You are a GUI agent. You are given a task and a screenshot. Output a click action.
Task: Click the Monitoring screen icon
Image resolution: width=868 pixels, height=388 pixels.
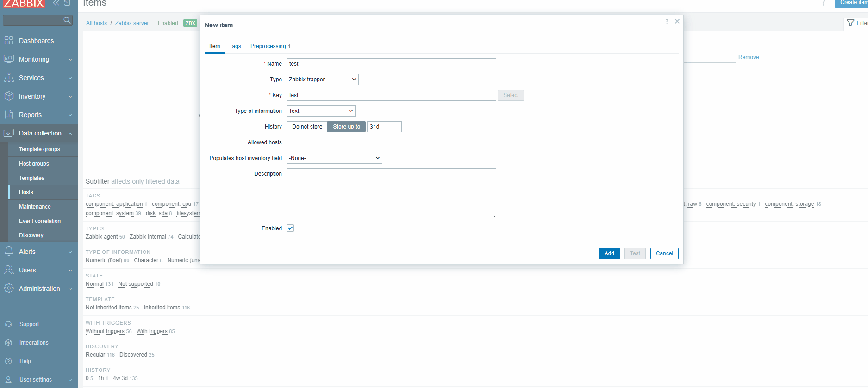point(9,59)
